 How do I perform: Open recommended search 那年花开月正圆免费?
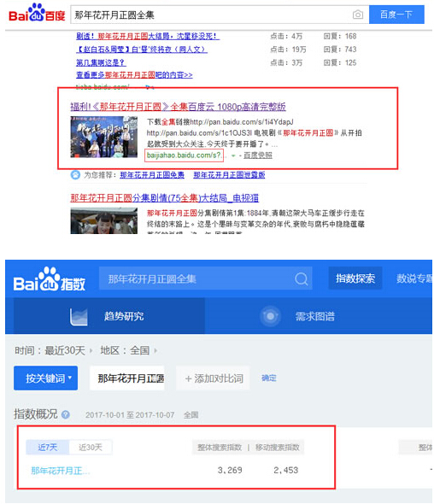point(152,175)
